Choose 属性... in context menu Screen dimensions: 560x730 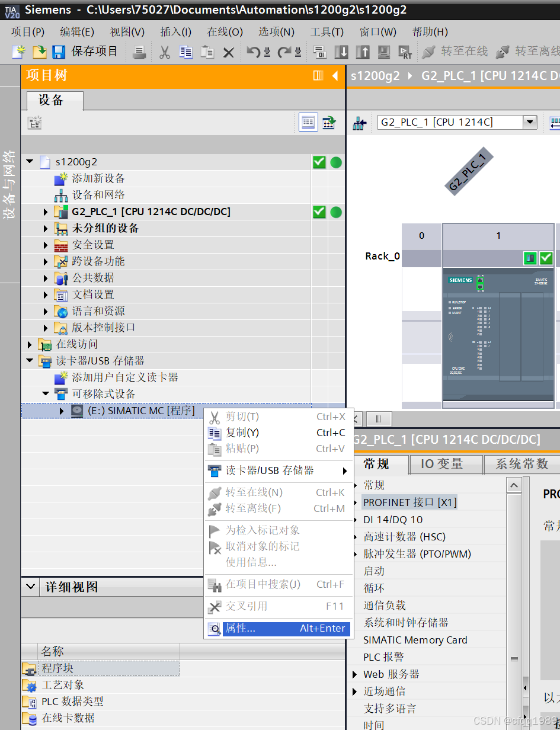pos(279,629)
